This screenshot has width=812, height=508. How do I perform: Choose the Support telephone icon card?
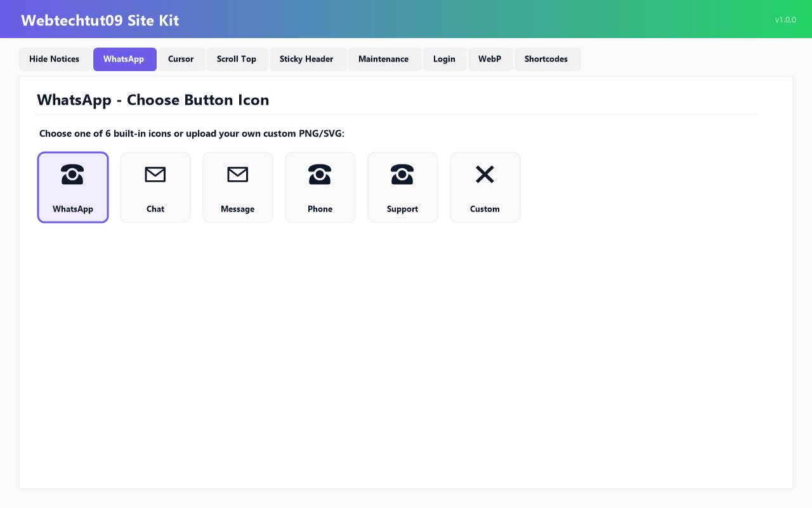tap(403, 187)
